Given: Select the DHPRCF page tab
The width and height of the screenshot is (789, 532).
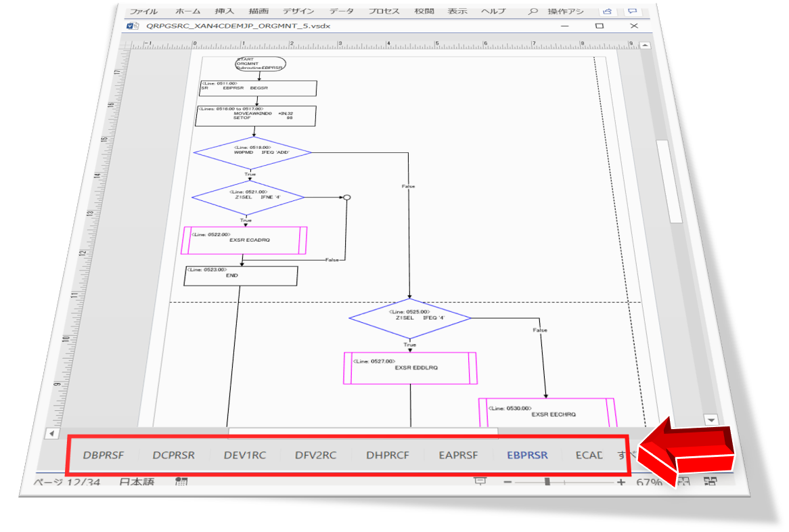Looking at the screenshot, I should pos(388,455).
